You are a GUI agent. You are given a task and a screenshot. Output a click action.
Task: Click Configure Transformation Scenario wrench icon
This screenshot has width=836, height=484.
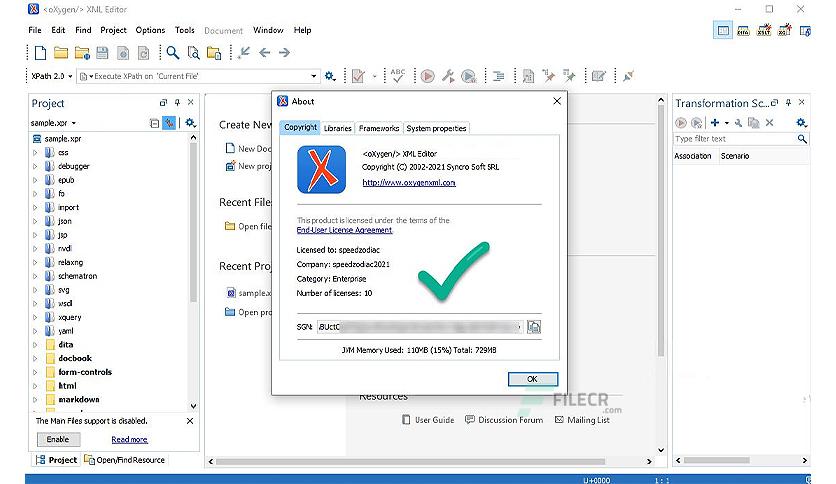point(448,76)
